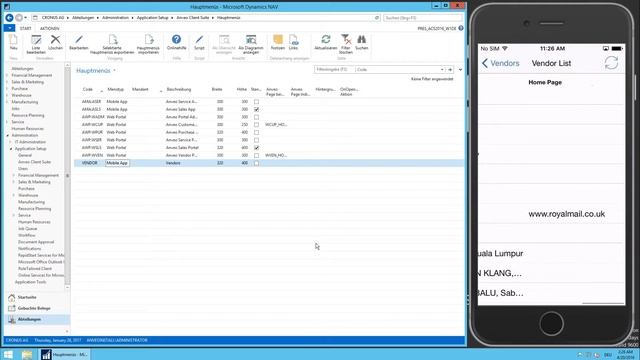The height and width of the screenshot is (360, 640).
Task: Click the Startseite navigation pane button
Action: pyautogui.click(x=37, y=298)
